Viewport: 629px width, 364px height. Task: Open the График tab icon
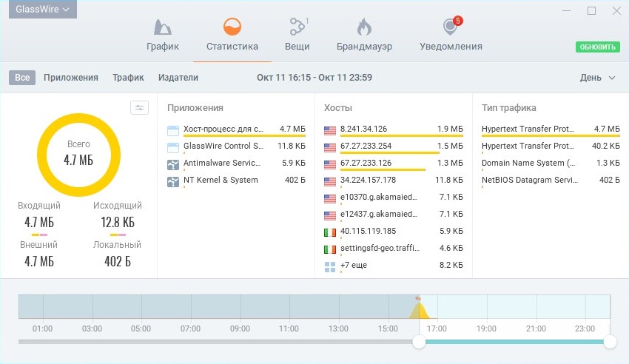coord(162,27)
